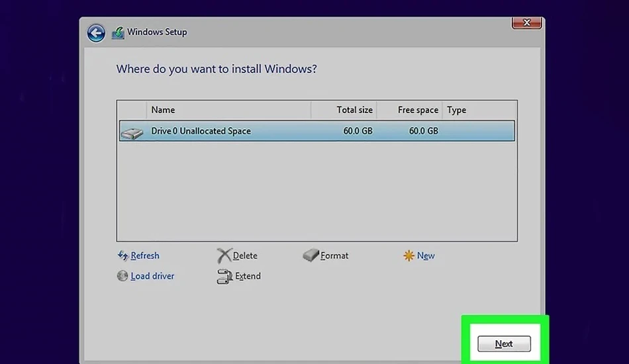Click the Extend link
This screenshot has height=364, width=629.
click(x=248, y=276)
